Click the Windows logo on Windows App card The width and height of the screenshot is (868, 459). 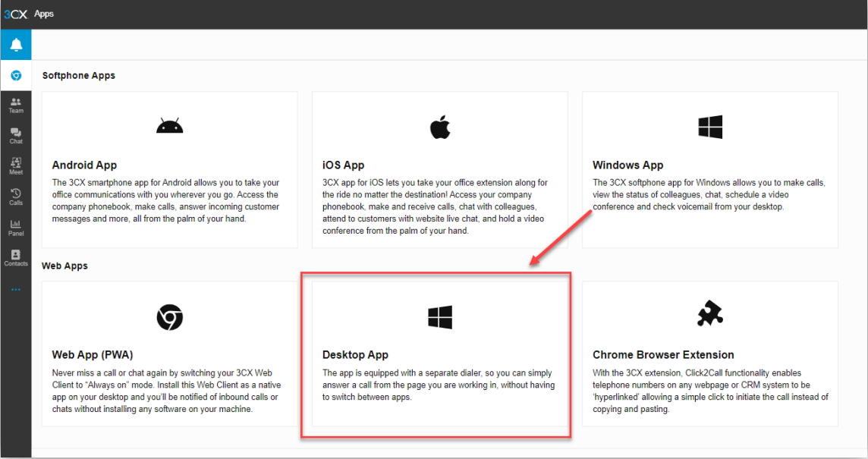click(x=710, y=127)
